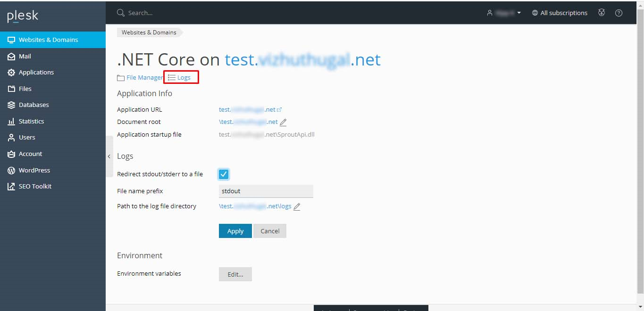Toggle Redirect stdout/stderr to a file checkbox
The height and width of the screenshot is (311, 644).
(x=224, y=174)
